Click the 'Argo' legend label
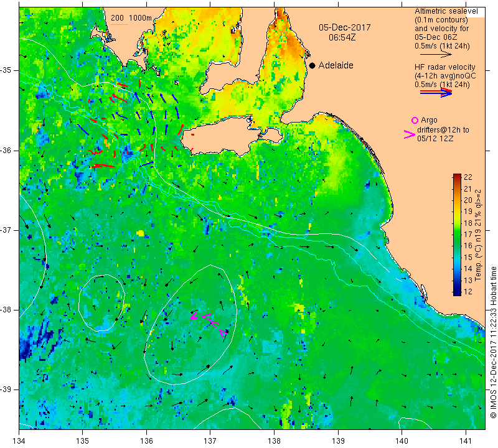 (x=429, y=120)
